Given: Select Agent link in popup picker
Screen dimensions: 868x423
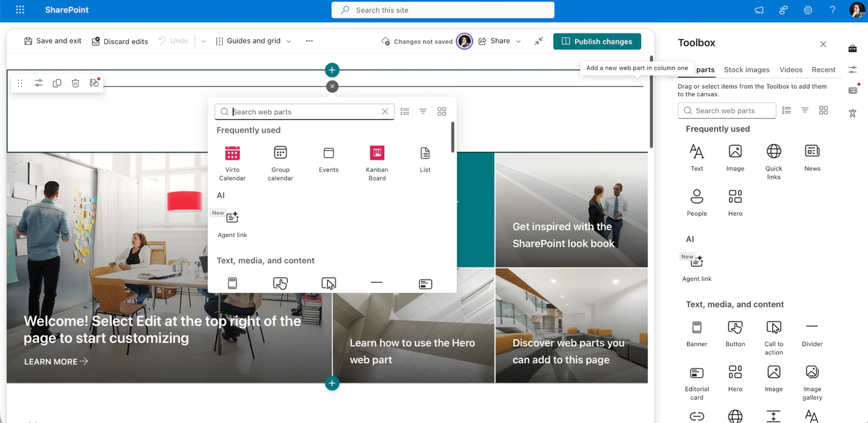Looking at the screenshot, I should (x=232, y=224).
